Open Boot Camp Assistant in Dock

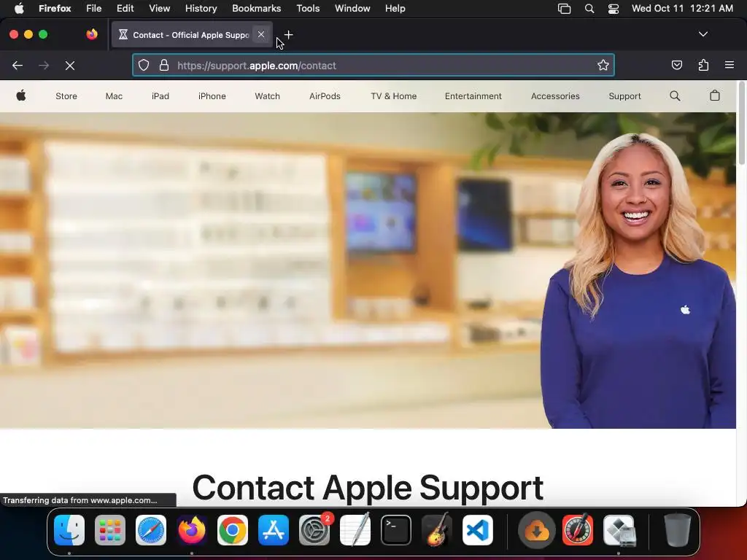point(619,530)
